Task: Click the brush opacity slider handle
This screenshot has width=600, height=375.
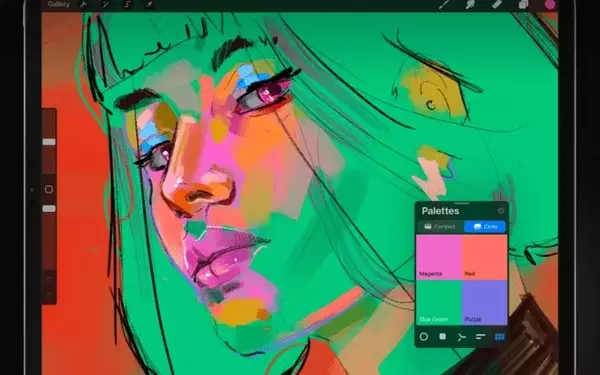Action: 49,209
